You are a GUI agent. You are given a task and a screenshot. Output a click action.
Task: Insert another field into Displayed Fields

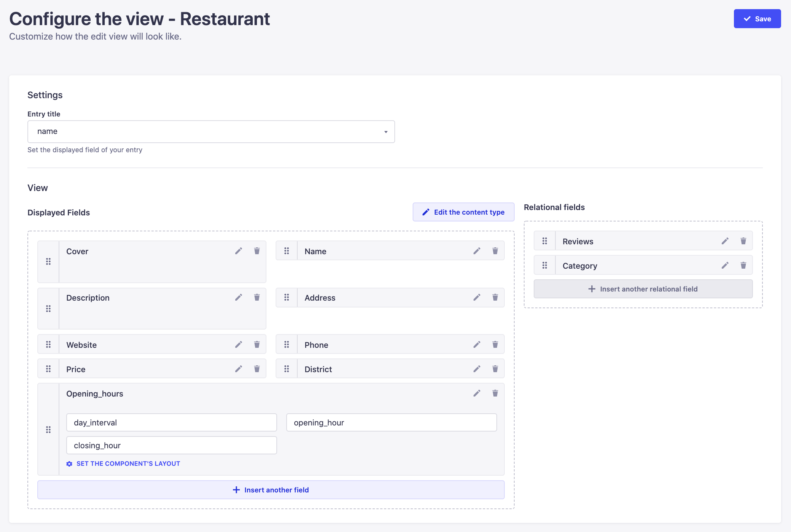(271, 490)
